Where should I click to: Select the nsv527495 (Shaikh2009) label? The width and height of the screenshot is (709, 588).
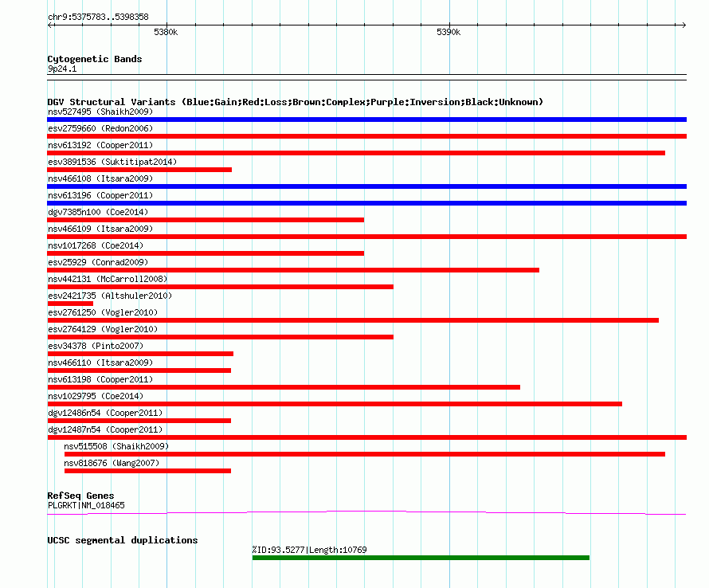(x=100, y=112)
